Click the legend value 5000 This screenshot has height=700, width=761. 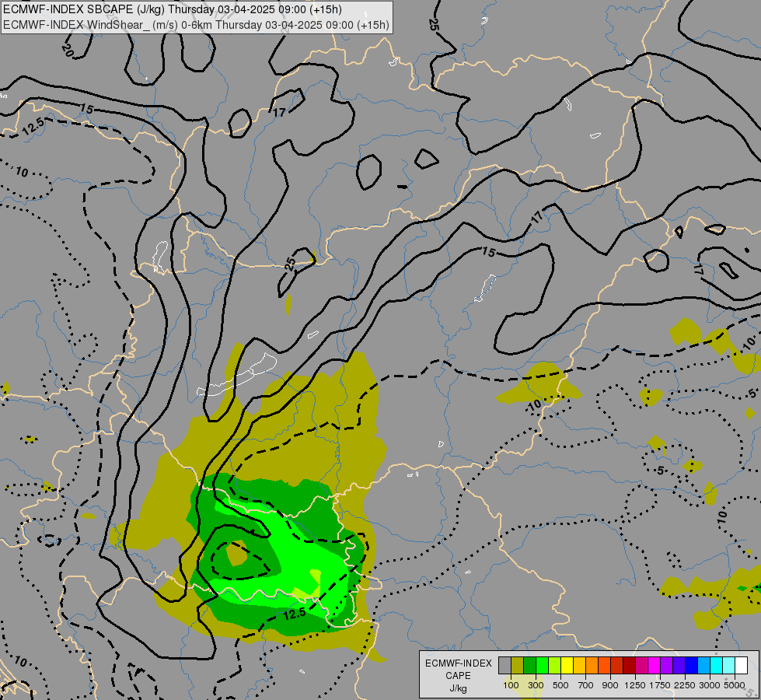(735, 685)
